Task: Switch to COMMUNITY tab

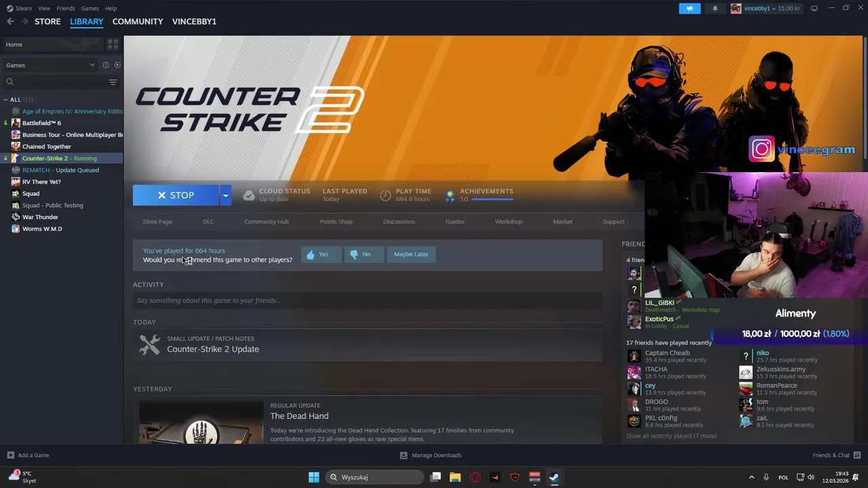Action: tap(138, 22)
